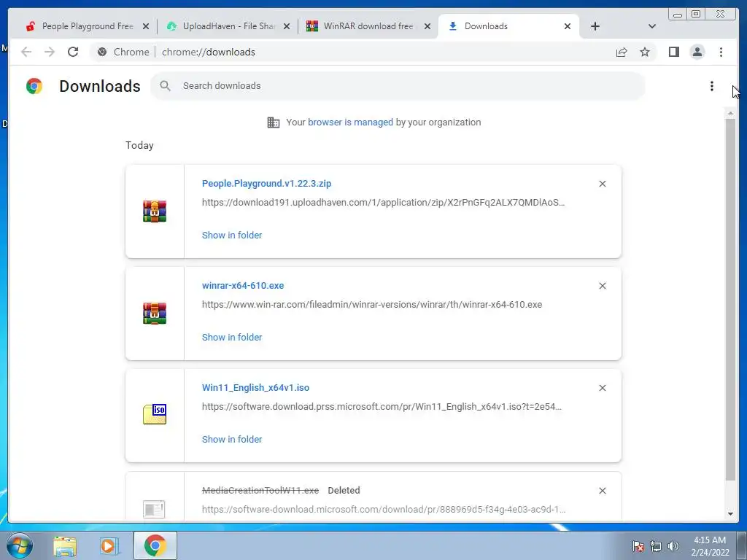Viewport: 747px width, 560px height.
Task: Show winrar-x64-610.exe in folder
Action: 232,337
